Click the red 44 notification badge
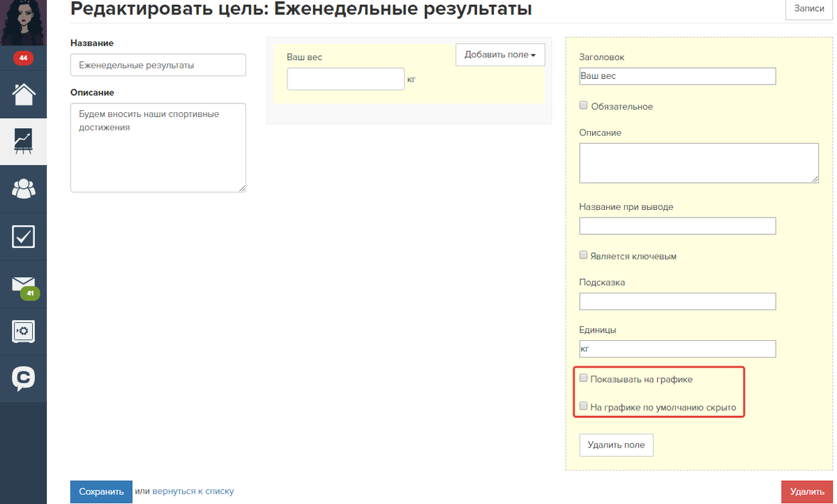Viewport: 837px width, 504px height. click(x=23, y=58)
